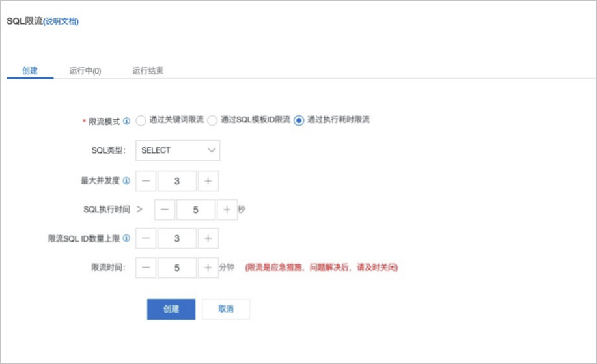The width and height of the screenshot is (597, 364).
Task: Decrease 限流SQL ID数量上限 with minus button
Action: point(146,238)
